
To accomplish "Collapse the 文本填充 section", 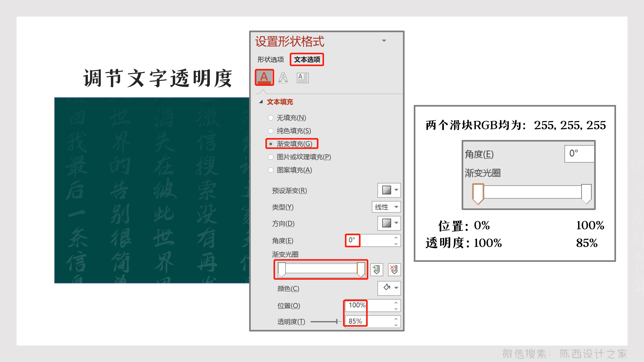I will tap(261, 102).
